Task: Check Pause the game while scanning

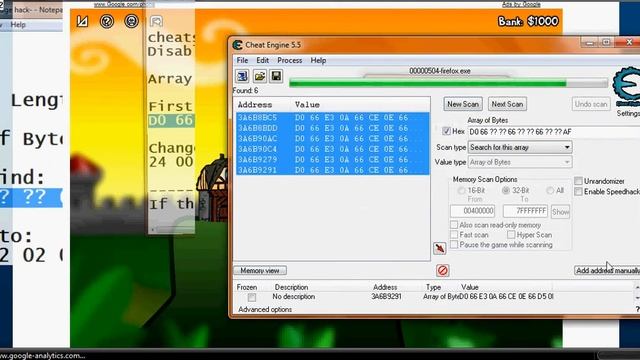Action: pos(454,244)
